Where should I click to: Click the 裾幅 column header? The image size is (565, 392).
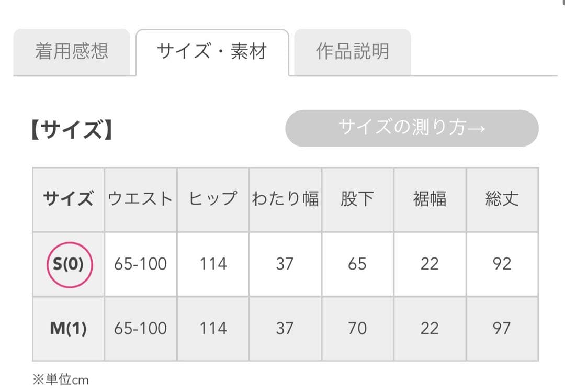430,199
